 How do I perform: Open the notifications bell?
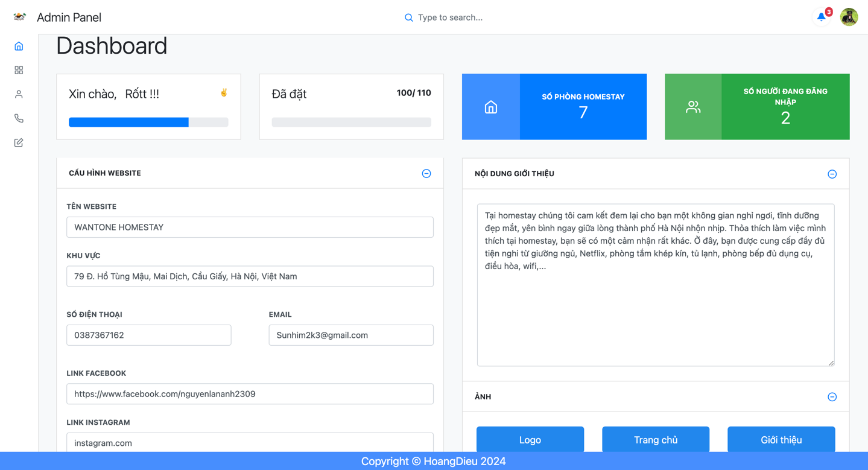pyautogui.click(x=821, y=17)
